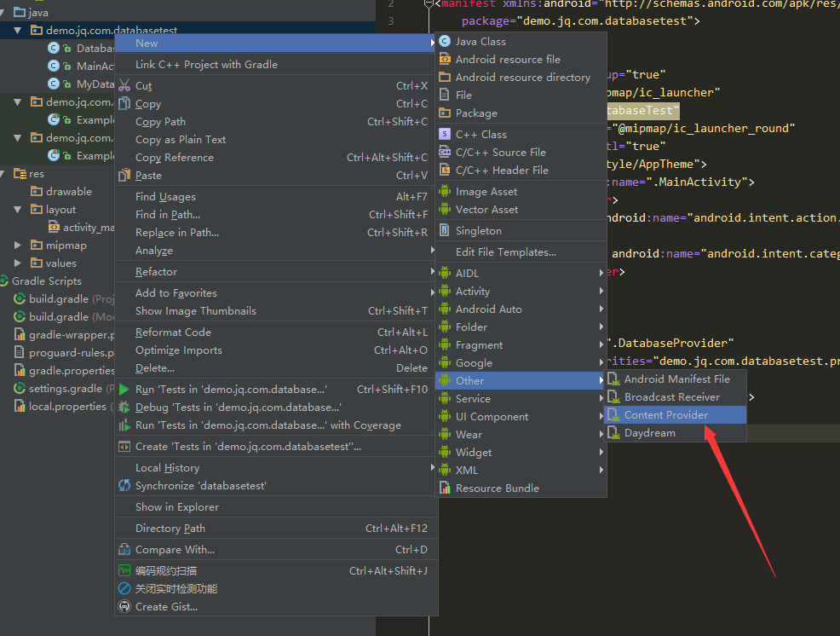Open the Refactor submenu arrow

(x=432, y=271)
